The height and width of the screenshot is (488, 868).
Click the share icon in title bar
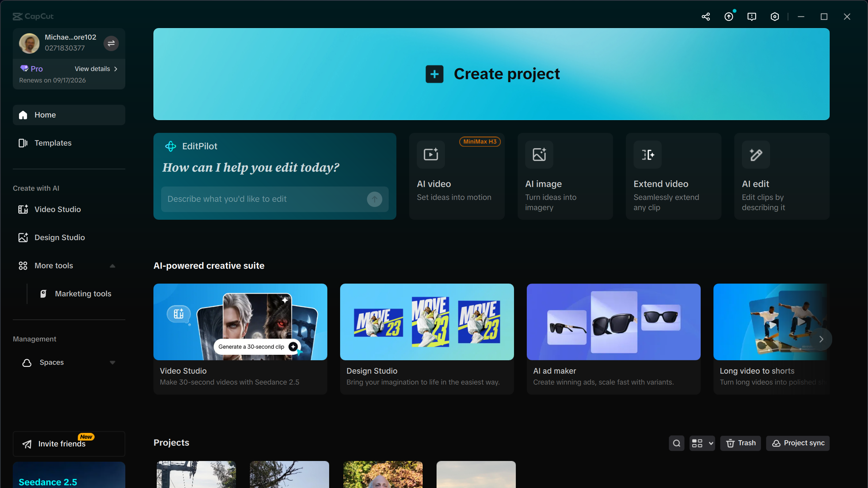[706, 16]
